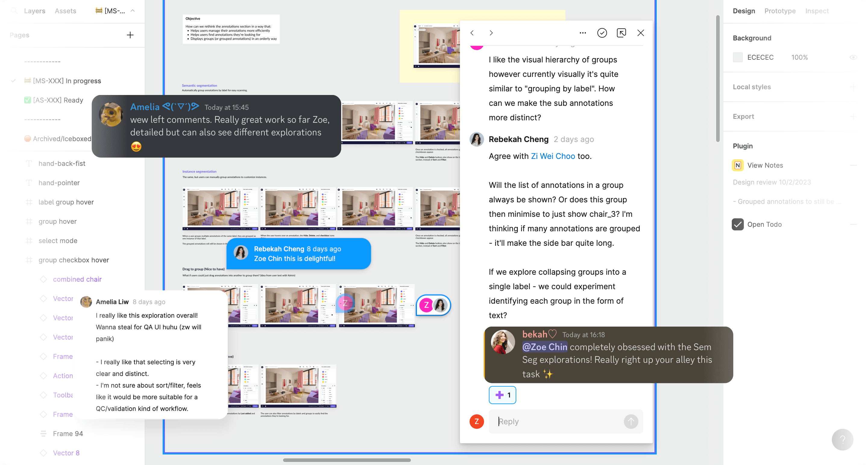
Task: Click the Zi Wei Choo mention link
Action: (x=553, y=156)
